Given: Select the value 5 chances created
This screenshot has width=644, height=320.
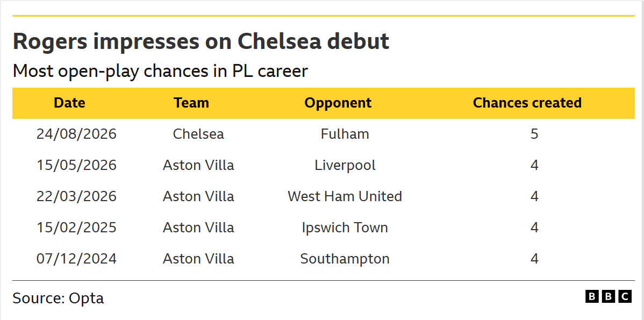Looking at the screenshot, I should (x=534, y=134).
